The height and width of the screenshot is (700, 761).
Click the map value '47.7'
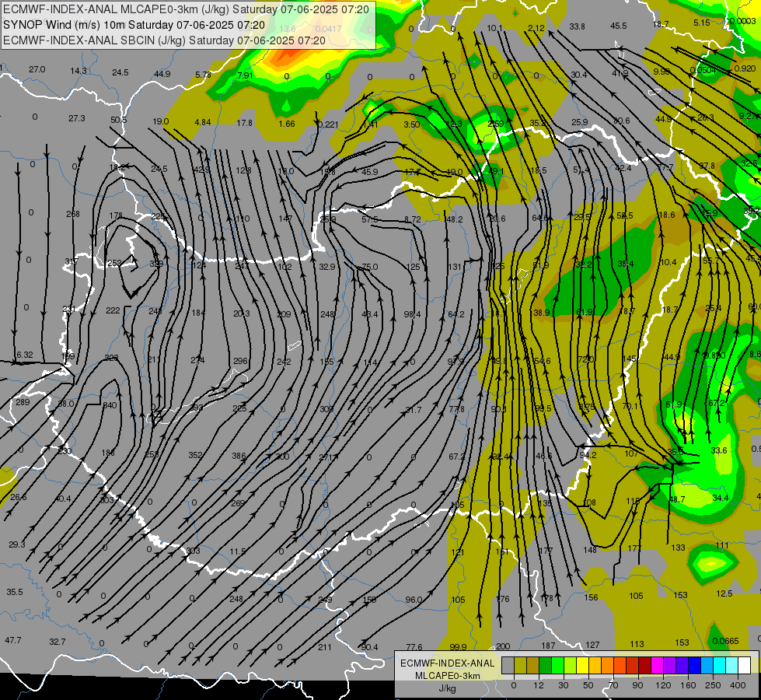[13, 640]
